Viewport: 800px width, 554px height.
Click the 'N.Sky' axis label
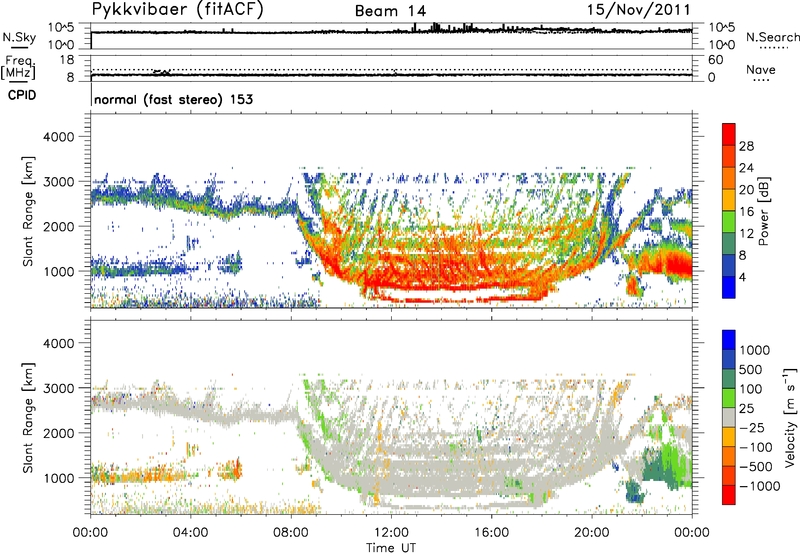tap(19, 38)
